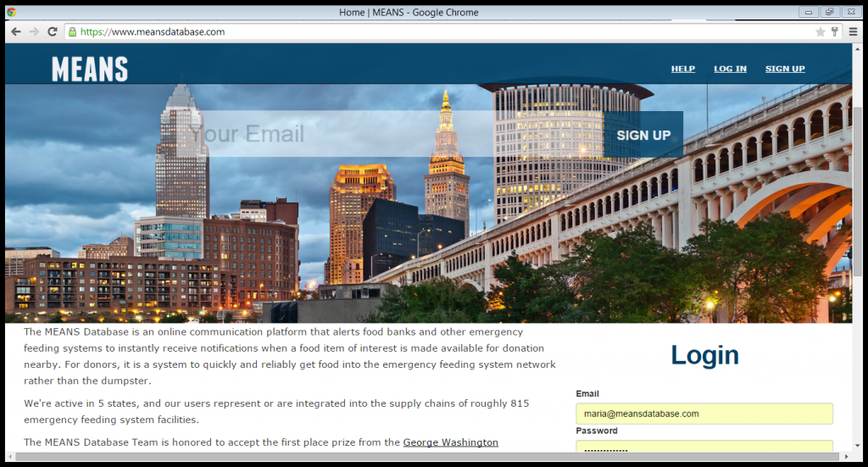Click the horizontal scrollbar left arrow
868x467 pixels.
pos(9,457)
